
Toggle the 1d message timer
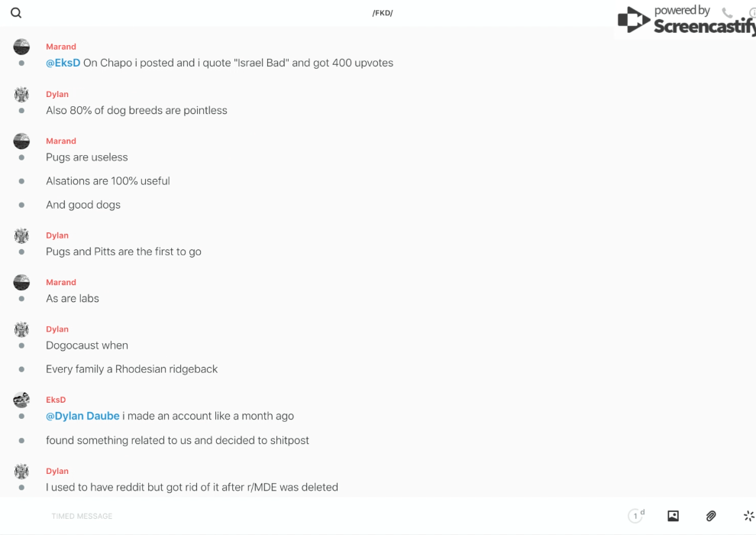(x=636, y=516)
